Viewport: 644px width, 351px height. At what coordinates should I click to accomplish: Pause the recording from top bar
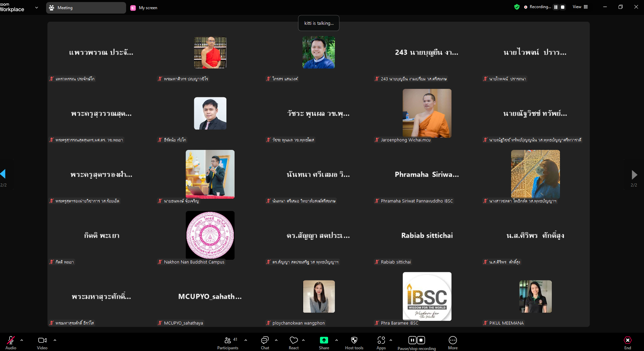[556, 7]
